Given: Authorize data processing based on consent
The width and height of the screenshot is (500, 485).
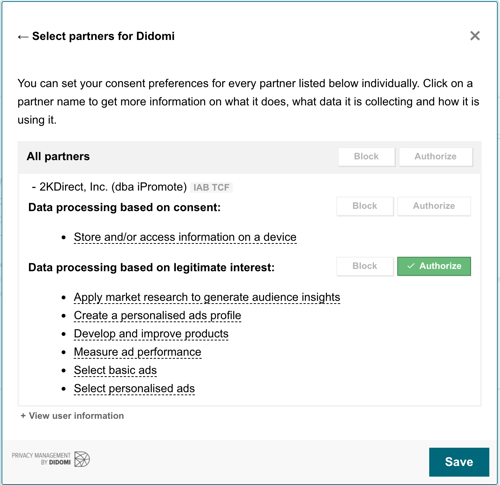Looking at the screenshot, I should 434,206.
